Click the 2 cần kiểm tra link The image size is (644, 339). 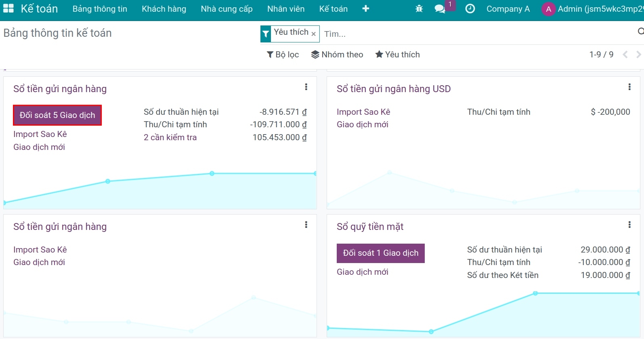pos(170,137)
